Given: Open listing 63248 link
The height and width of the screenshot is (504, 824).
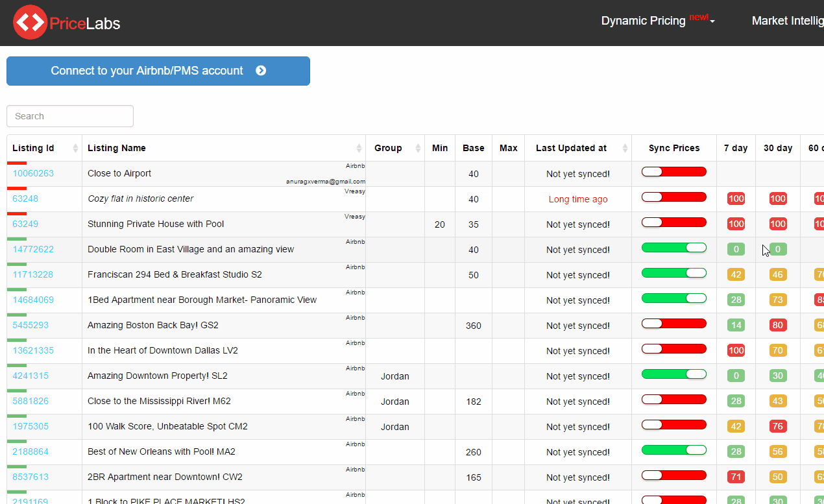Looking at the screenshot, I should click(x=25, y=199).
